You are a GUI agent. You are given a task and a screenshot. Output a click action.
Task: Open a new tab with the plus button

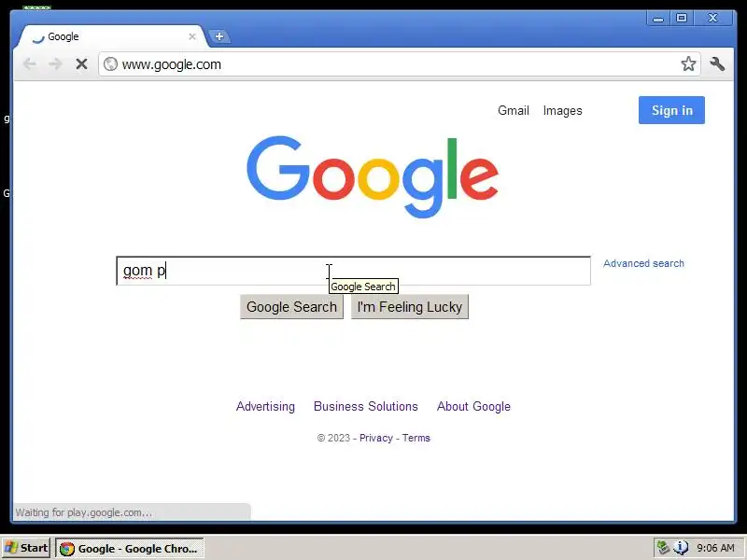click(x=219, y=36)
